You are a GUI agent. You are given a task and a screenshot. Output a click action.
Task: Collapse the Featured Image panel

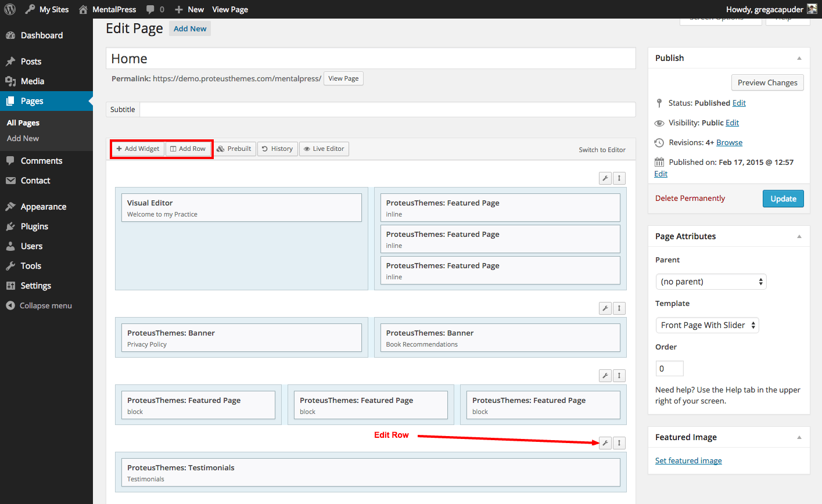click(x=799, y=437)
